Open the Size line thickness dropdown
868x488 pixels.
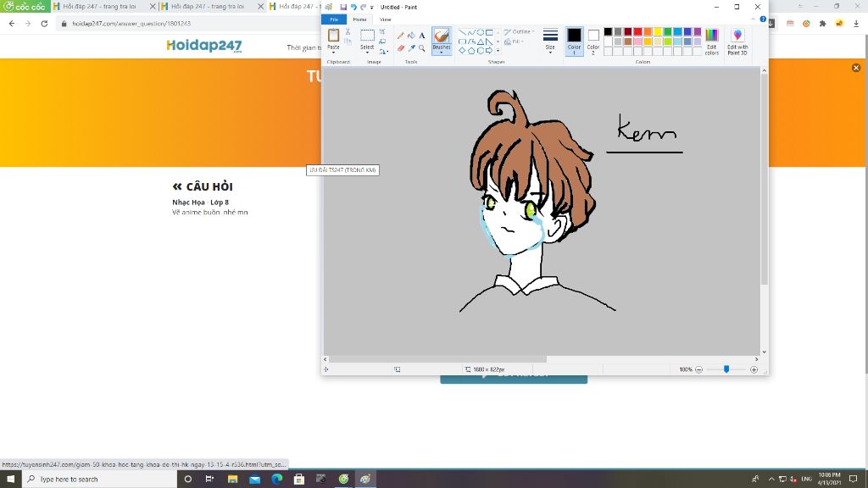coord(550,41)
